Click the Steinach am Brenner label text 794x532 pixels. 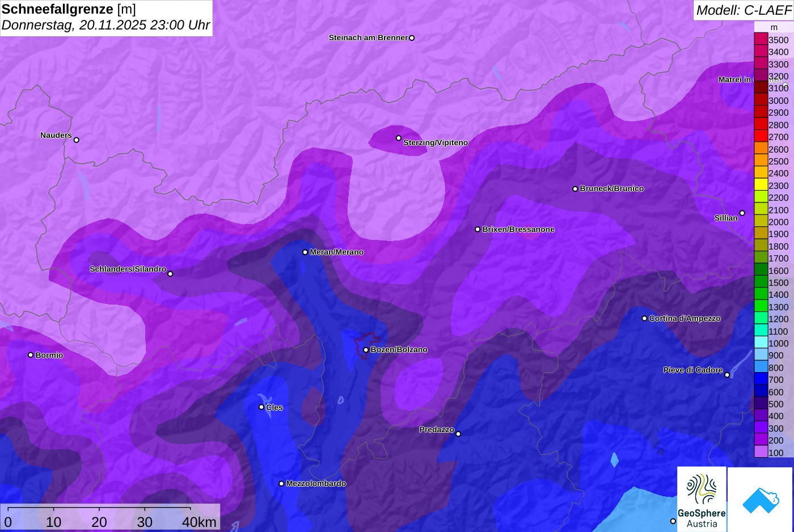coord(368,37)
